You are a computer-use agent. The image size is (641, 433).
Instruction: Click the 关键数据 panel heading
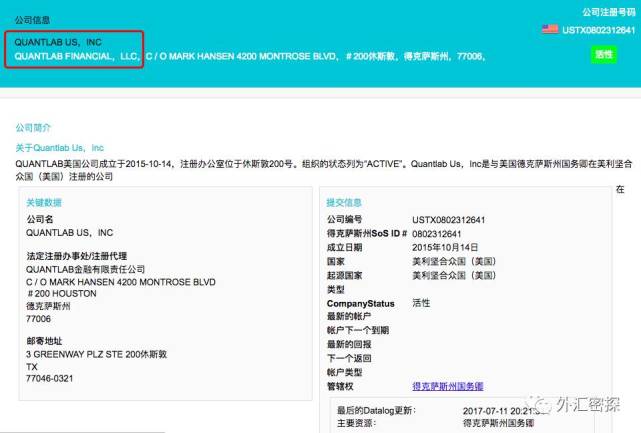[44, 202]
